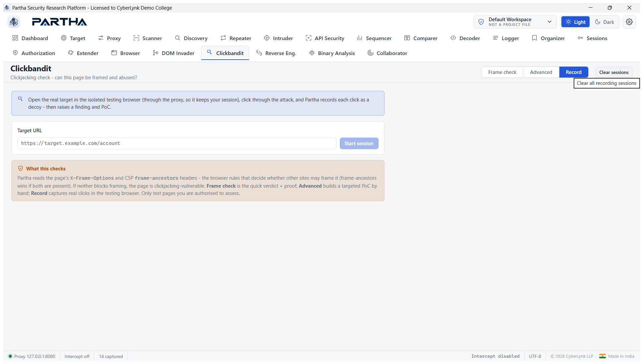Select the DOM Invader branch icon

pos(156,53)
